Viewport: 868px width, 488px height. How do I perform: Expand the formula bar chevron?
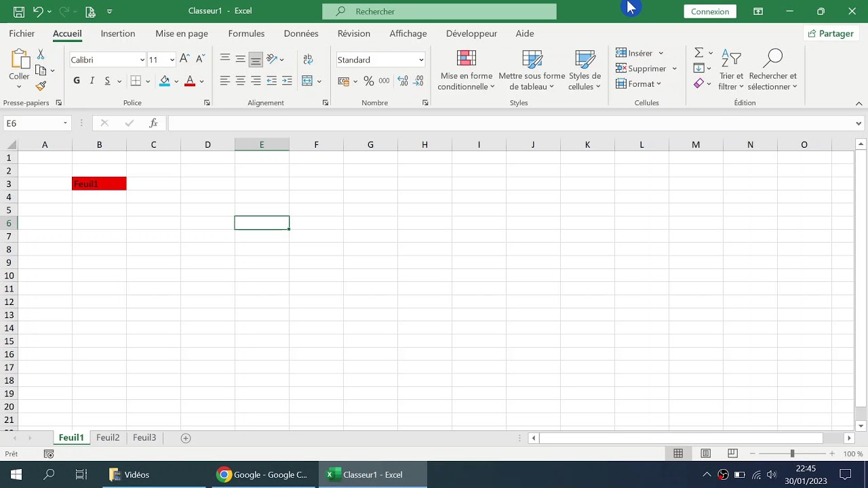859,123
